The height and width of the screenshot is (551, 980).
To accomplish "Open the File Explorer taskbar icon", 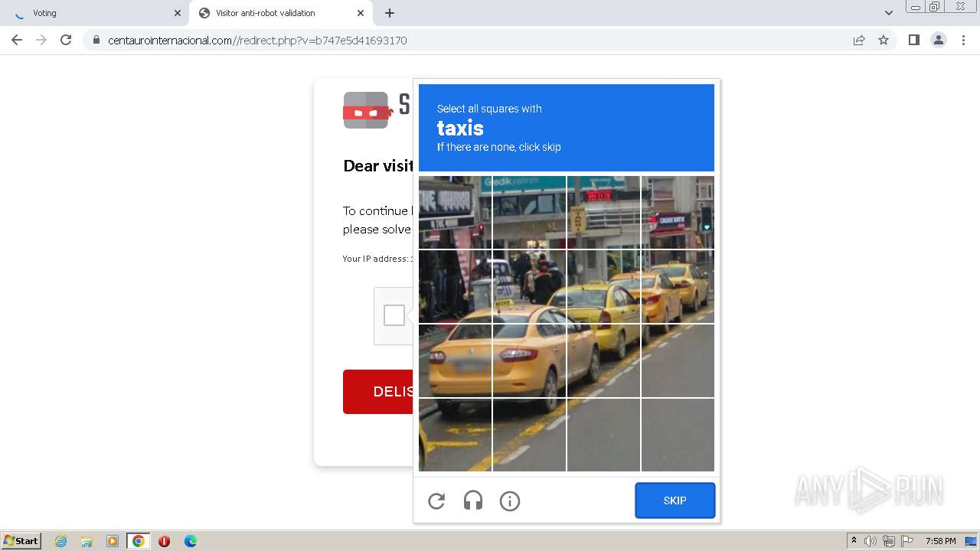I will tap(87, 541).
